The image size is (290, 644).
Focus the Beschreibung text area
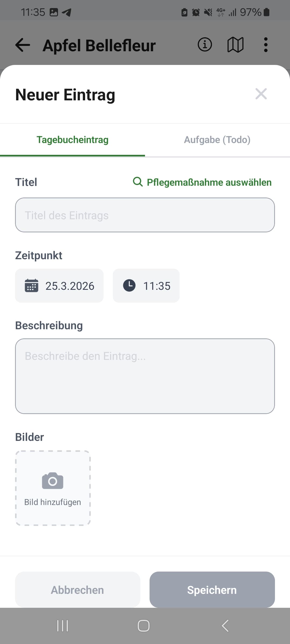[145, 376]
